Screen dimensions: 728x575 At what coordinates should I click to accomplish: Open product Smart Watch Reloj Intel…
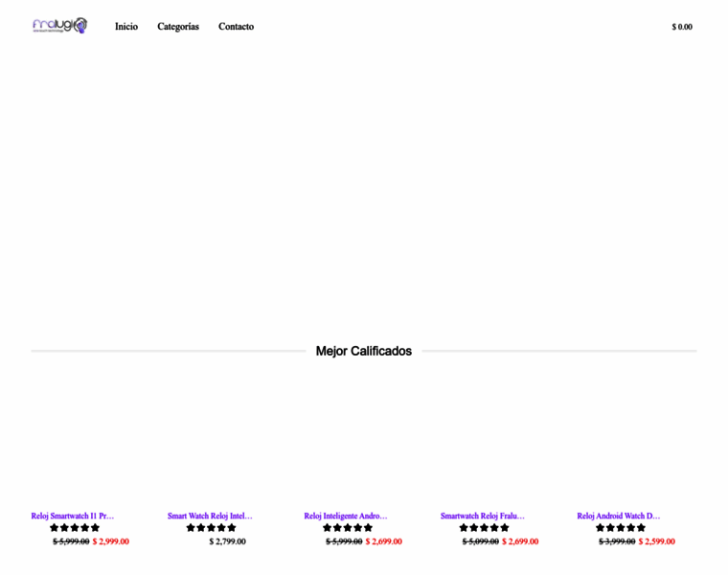(210, 516)
